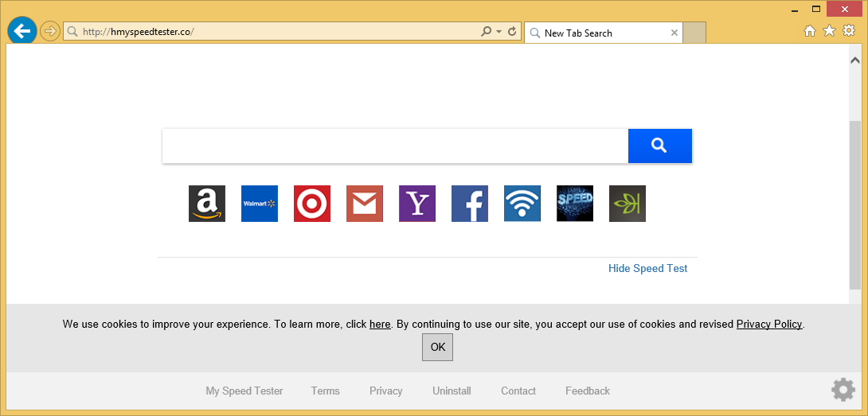Open the Yahoo shortcut icon
868x416 pixels.
click(417, 204)
